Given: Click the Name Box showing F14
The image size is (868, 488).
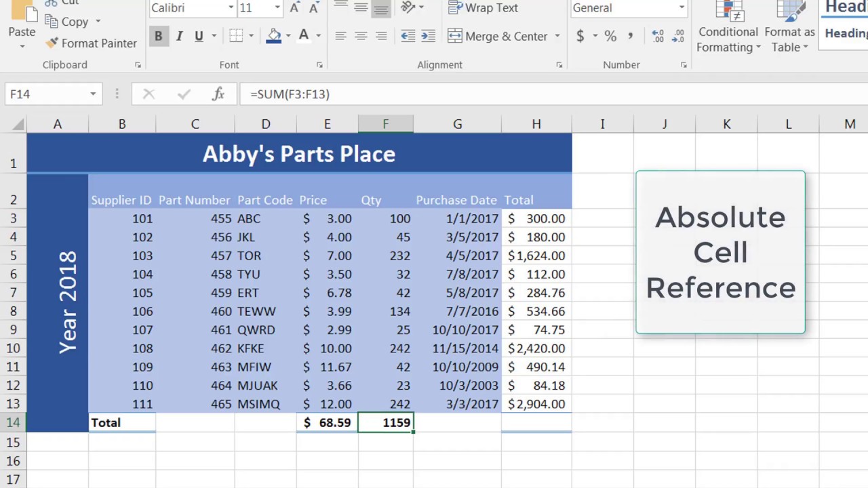Looking at the screenshot, I should [46, 94].
